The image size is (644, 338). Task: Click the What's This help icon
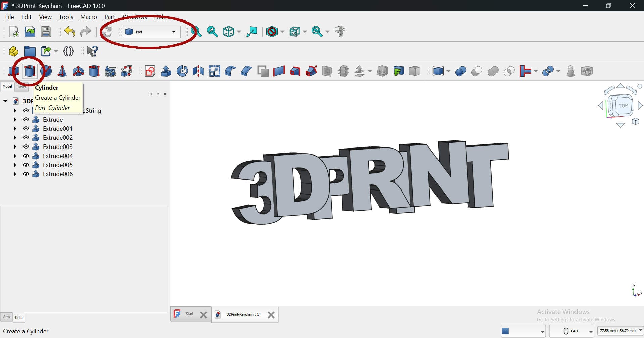tap(92, 51)
